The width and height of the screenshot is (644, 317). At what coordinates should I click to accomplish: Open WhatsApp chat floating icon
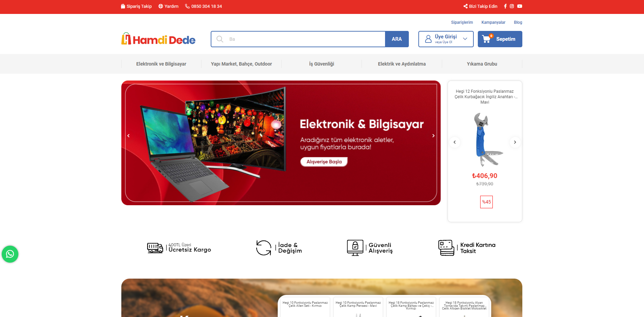click(10, 254)
